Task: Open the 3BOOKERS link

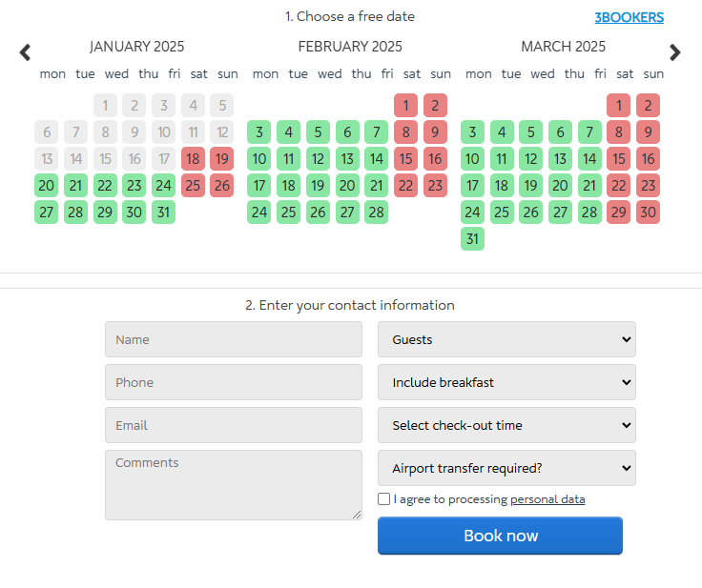Action: pos(629,17)
